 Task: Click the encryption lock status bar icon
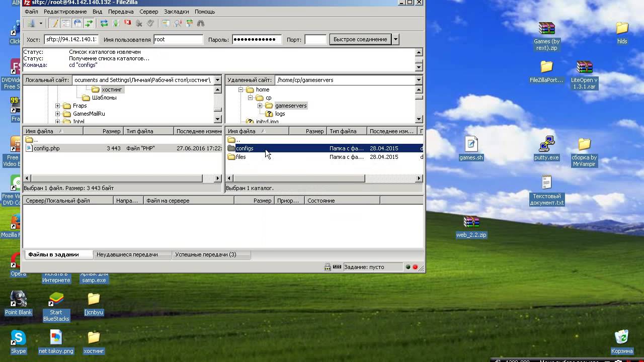pyautogui.click(x=328, y=267)
